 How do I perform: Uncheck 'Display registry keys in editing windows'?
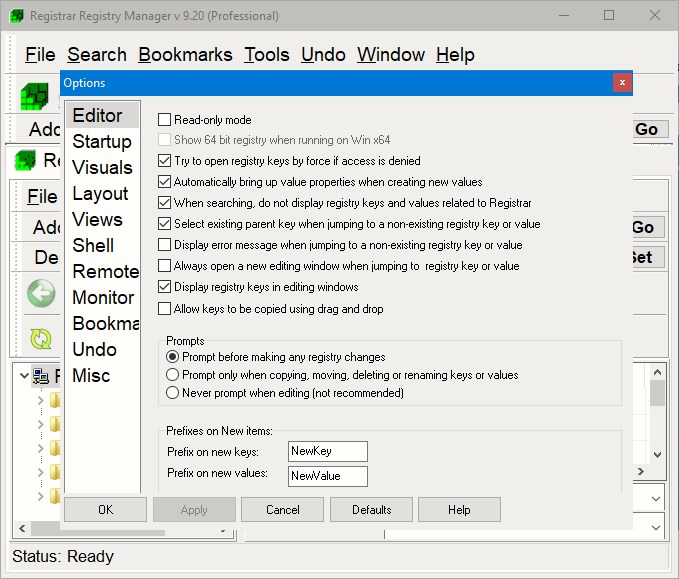(x=165, y=287)
